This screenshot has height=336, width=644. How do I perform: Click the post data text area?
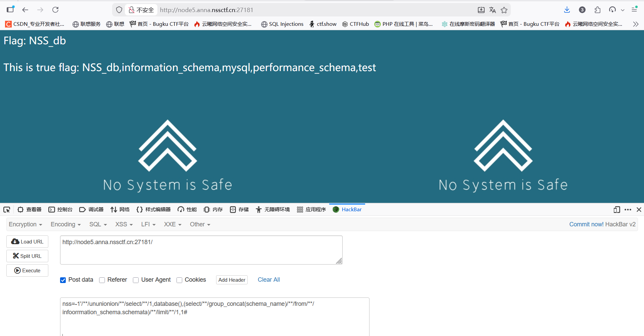pos(215,317)
